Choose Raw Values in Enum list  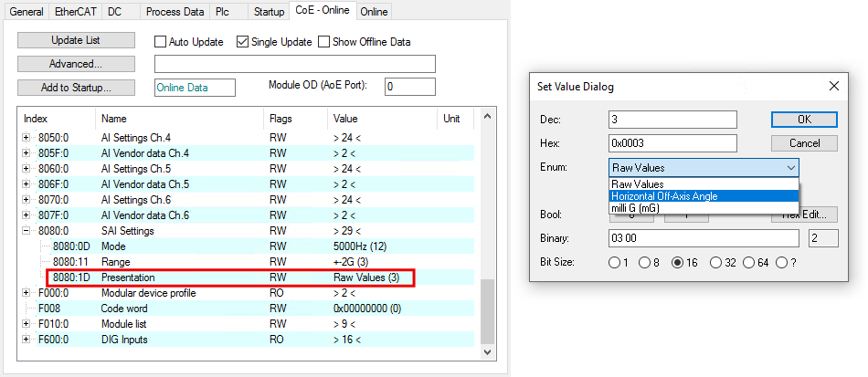pyautogui.click(x=703, y=184)
